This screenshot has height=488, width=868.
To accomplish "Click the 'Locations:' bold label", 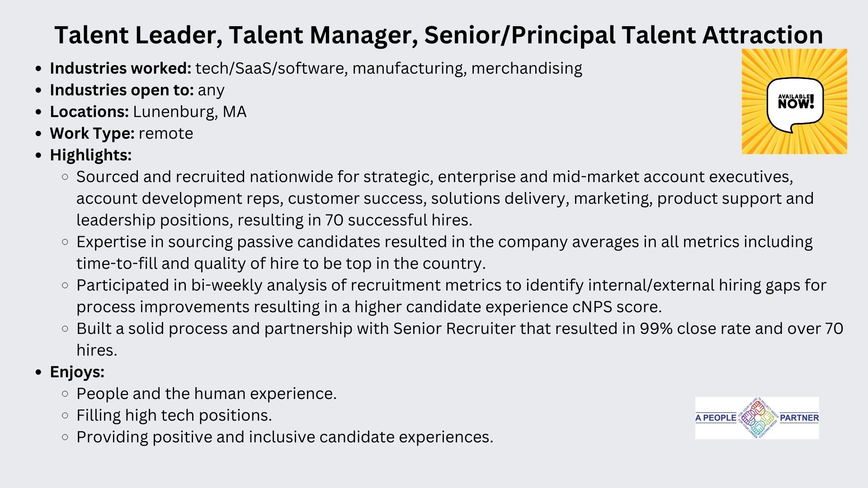I will coord(90,112).
